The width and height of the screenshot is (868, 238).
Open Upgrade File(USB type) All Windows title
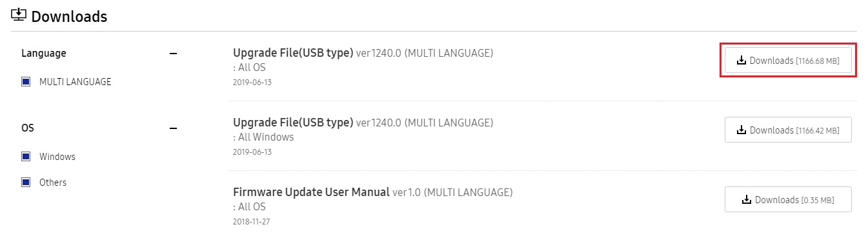(x=293, y=123)
